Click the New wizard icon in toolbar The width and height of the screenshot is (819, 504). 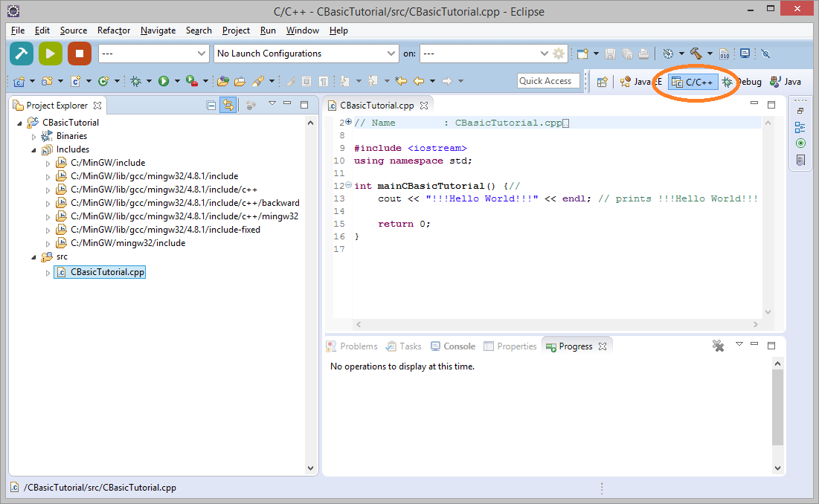[x=582, y=54]
